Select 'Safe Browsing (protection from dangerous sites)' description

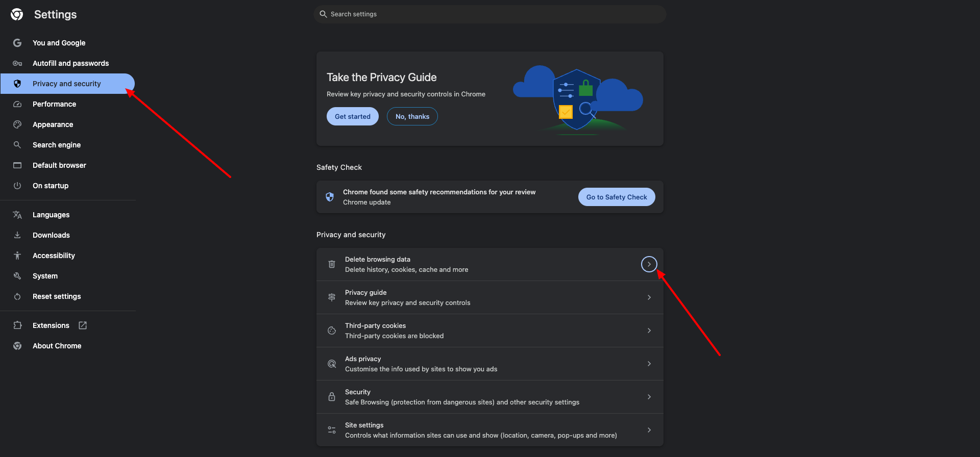pyautogui.click(x=462, y=402)
